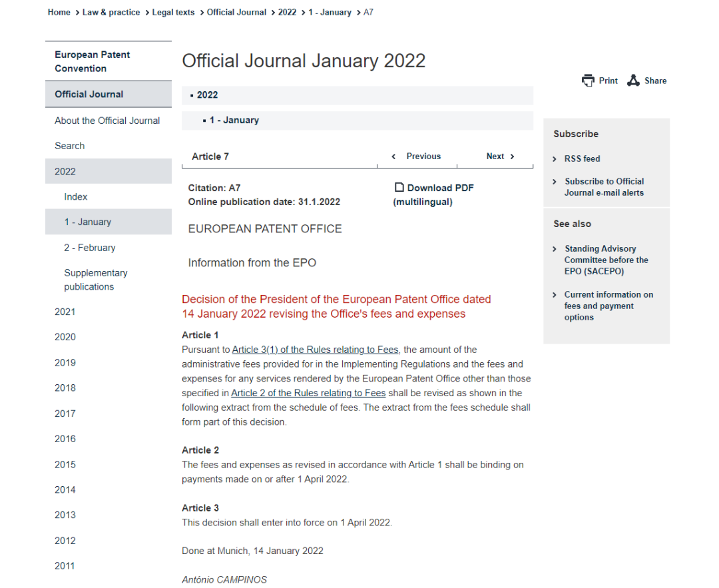Image resolution: width=719 pixels, height=588 pixels.
Task: Open Standing Advisory Committee (SACEPO) link
Action: (x=606, y=260)
